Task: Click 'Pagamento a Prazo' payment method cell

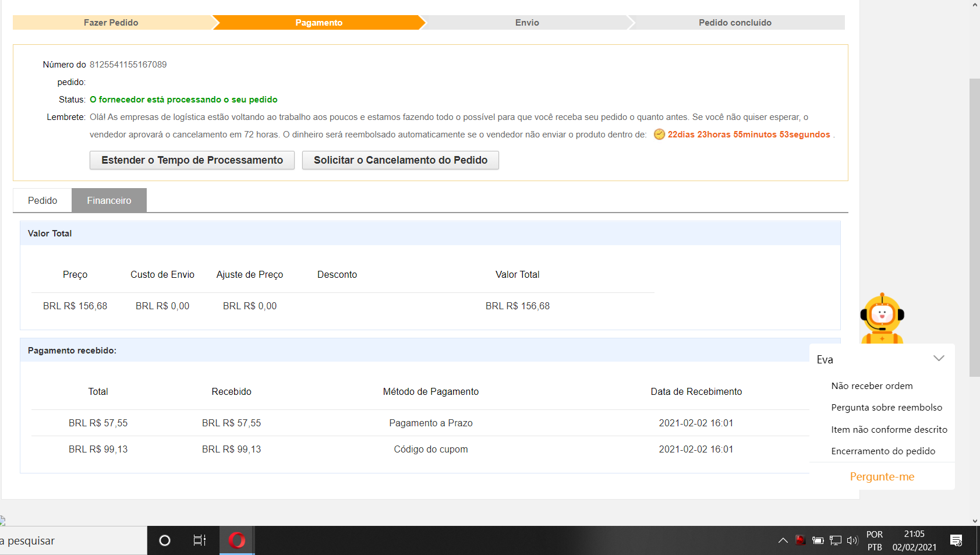Action: click(x=431, y=423)
